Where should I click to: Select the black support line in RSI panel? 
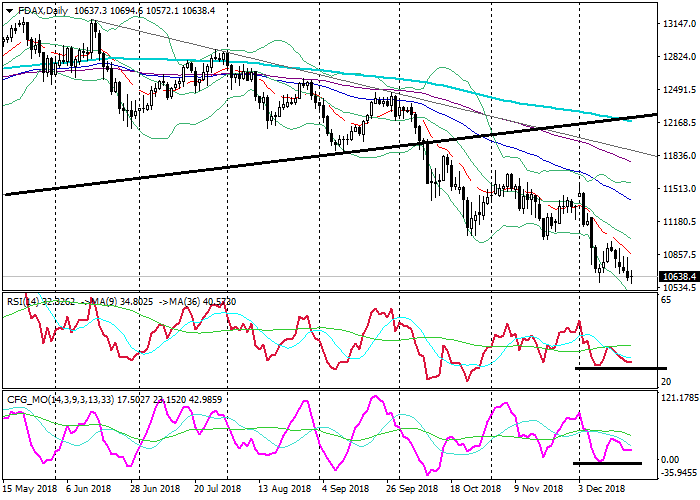[x=620, y=367]
